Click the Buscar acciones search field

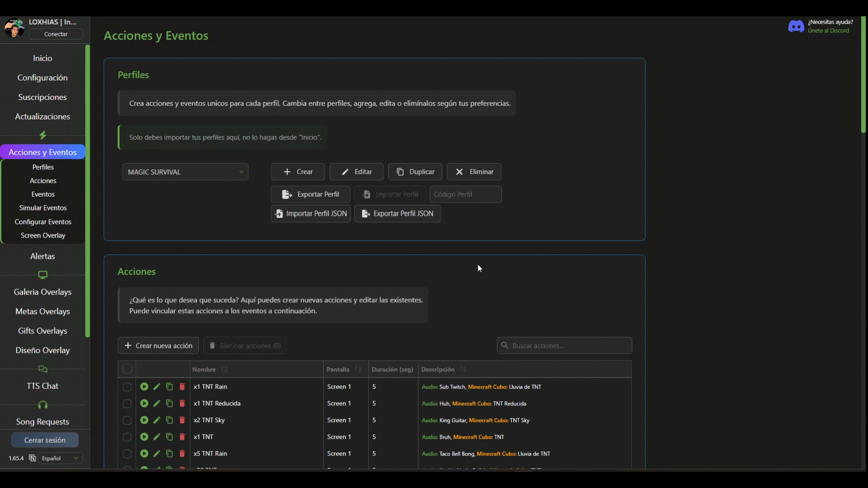564,346
